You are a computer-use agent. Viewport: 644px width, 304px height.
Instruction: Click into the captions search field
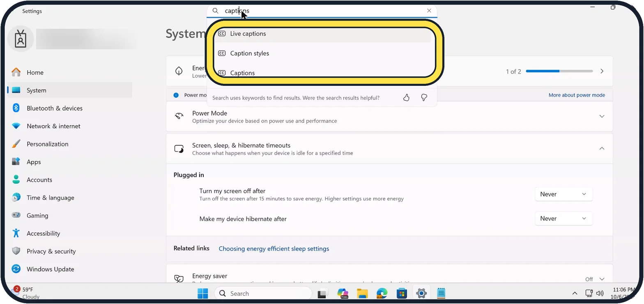(322, 11)
